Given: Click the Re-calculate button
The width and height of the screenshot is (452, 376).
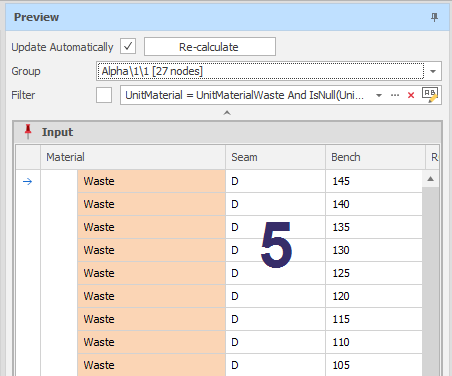Looking at the screenshot, I should (210, 46).
